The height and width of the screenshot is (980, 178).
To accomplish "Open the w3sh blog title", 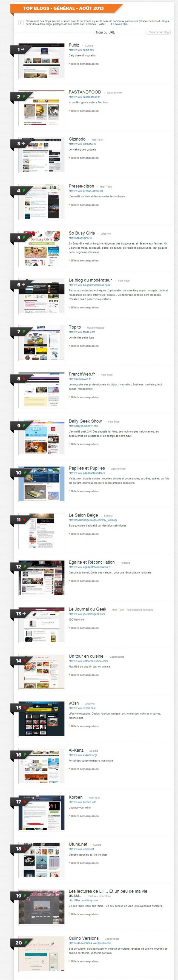I will (74, 703).
